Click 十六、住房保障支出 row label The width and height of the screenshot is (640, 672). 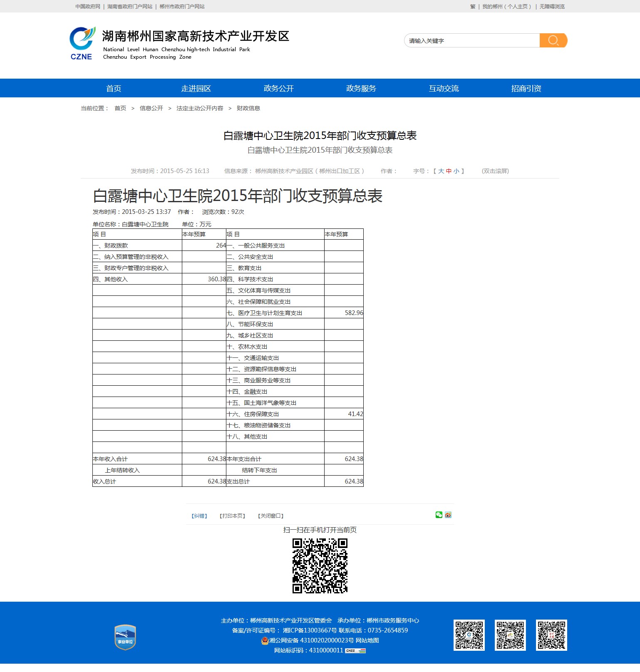pos(253,414)
